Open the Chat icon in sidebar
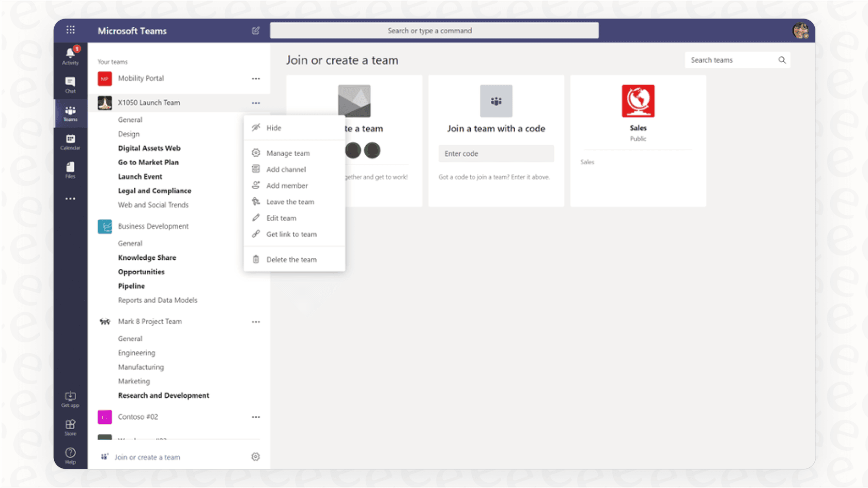 (x=70, y=84)
